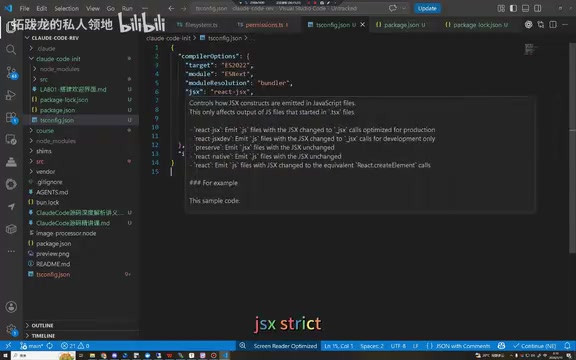Toggle Screen Reader Optimized mode
This screenshot has height=360, width=576.
285,346
